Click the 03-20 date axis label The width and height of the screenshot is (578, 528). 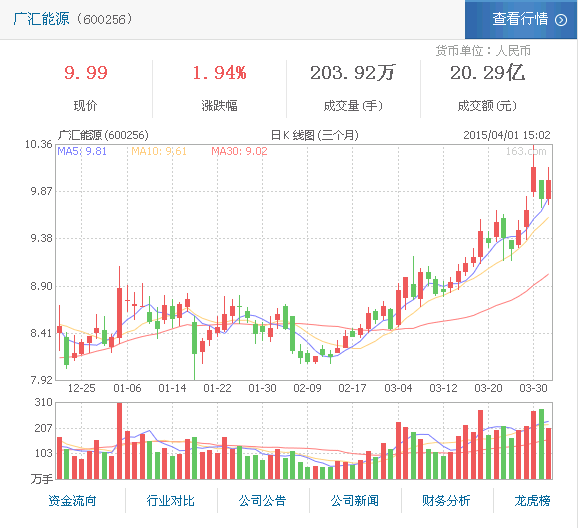click(488, 388)
